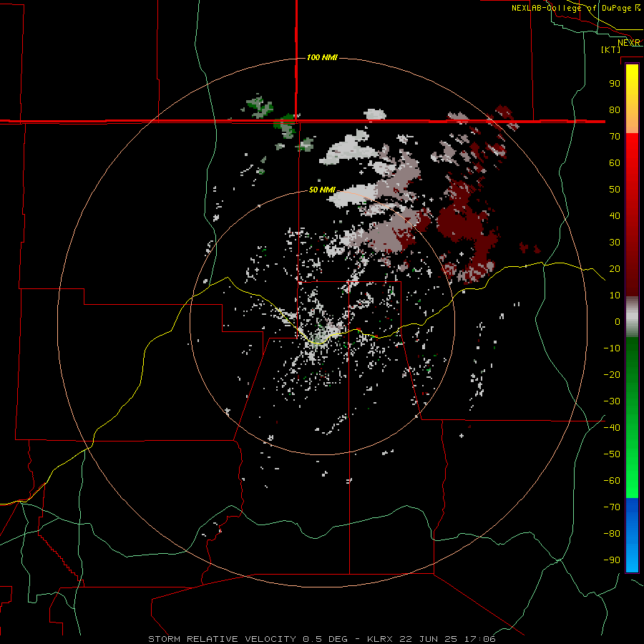
Task: Click the gray zero-velocity color bar segment
Action: point(632,317)
